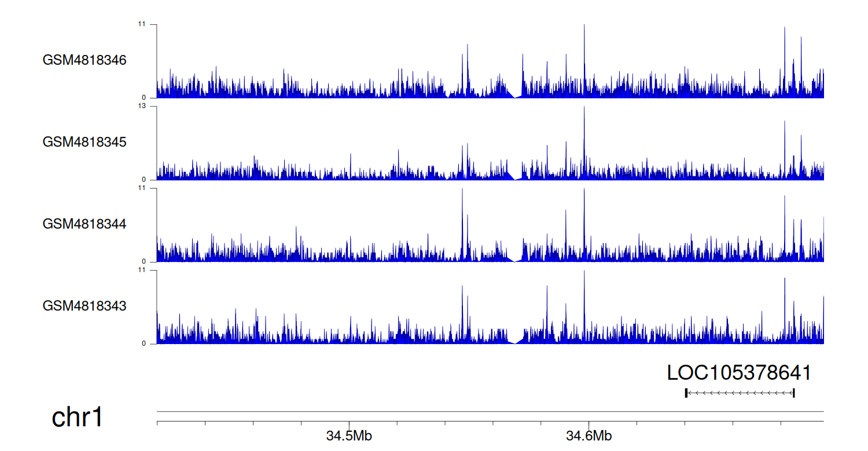Viewport: 868px width, 451px height.
Task: Click the chr1 chromosome label
Action: point(78,417)
